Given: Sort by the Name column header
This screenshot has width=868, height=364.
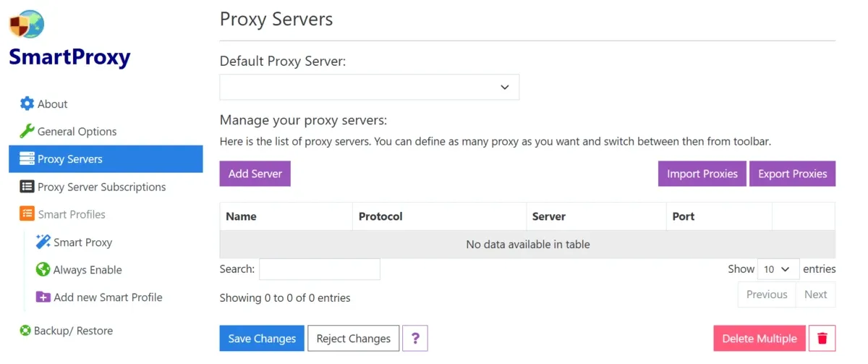Looking at the screenshot, I should (286, 216).
